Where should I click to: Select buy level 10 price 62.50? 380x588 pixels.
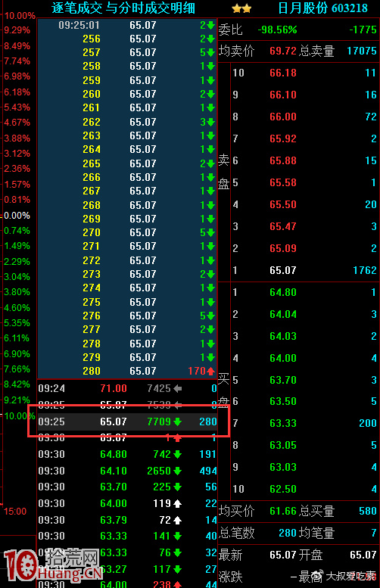(283, 489)
